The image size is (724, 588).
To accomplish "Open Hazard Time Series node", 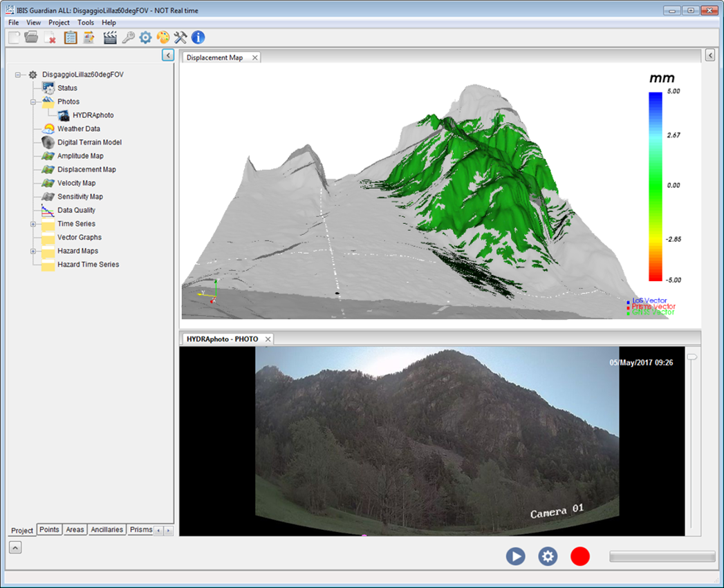I will [88, 265].
